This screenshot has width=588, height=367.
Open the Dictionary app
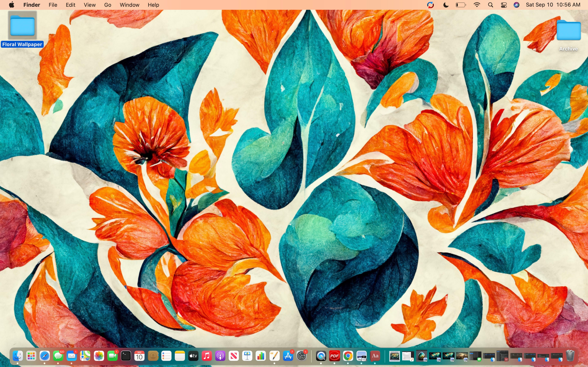click(375, 356)
